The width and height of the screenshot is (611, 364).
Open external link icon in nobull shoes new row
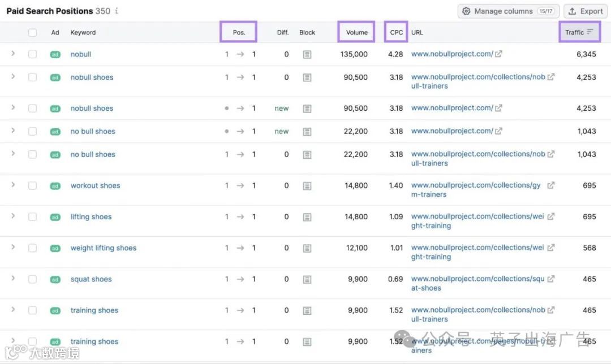pos(498,108)
